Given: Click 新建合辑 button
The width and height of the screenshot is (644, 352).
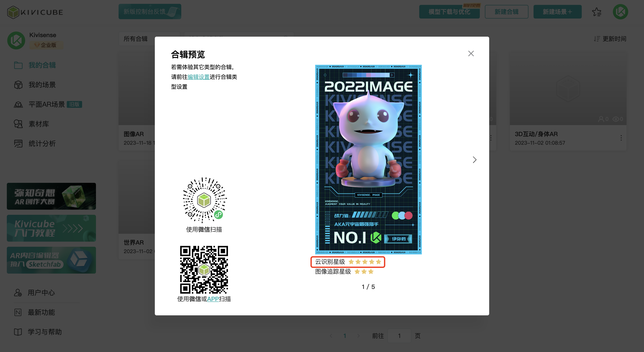Looking at the screenshot, I should (x=506, y=12).
